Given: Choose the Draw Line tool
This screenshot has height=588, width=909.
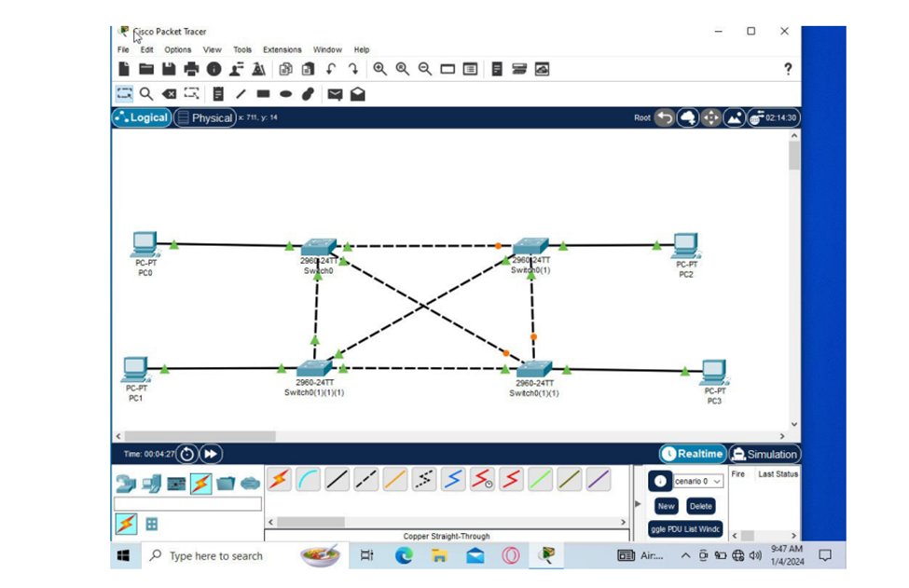Looking at the screenshot, I should [241, 94].
